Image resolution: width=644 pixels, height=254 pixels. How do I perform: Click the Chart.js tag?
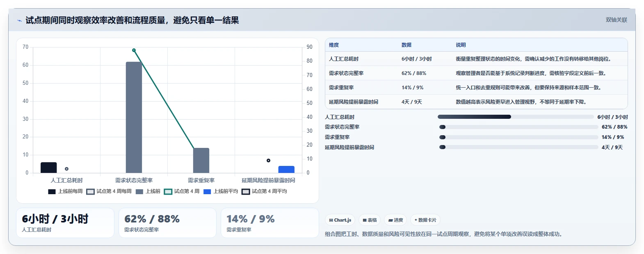click(x=340, y=220)
